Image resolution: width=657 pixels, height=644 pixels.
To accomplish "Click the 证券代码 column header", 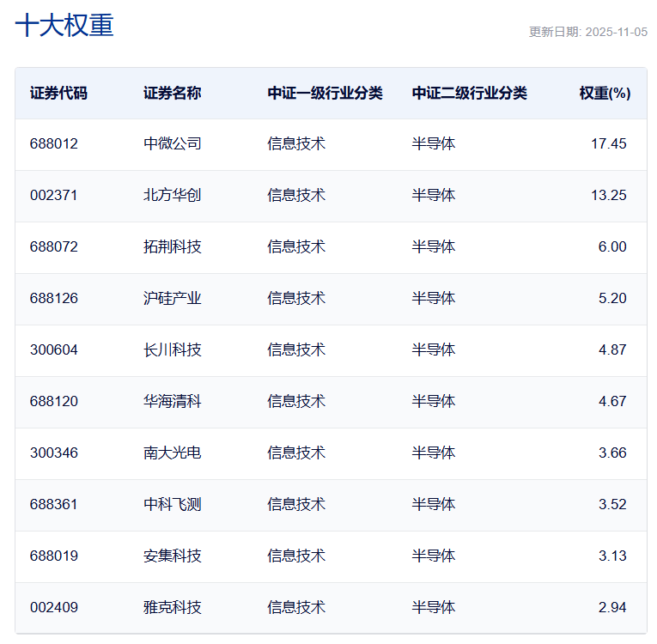I will [58, 93].
